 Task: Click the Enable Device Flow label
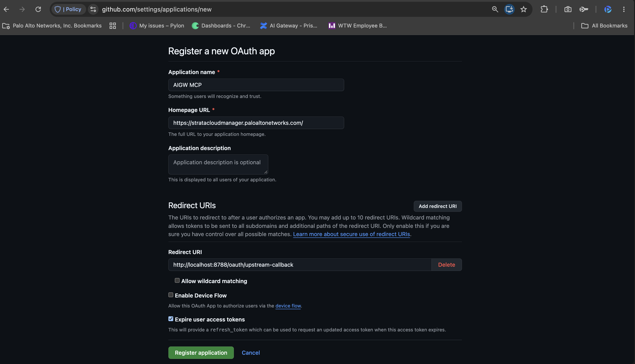pos(201,296)
